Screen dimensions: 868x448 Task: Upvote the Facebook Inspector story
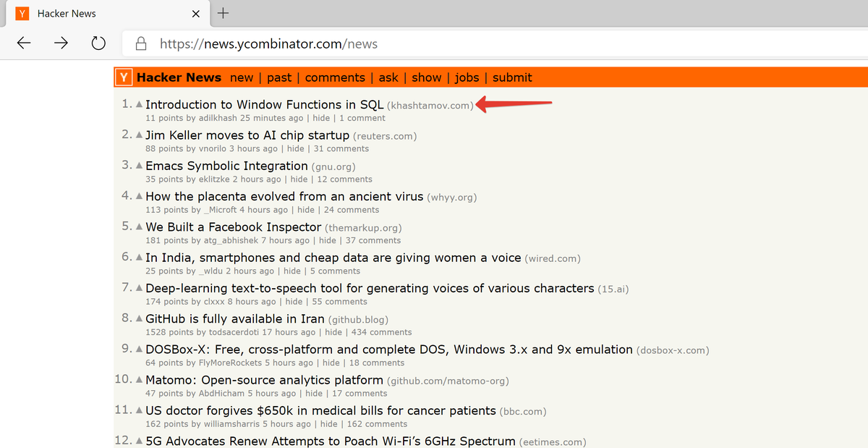(139, 227)
